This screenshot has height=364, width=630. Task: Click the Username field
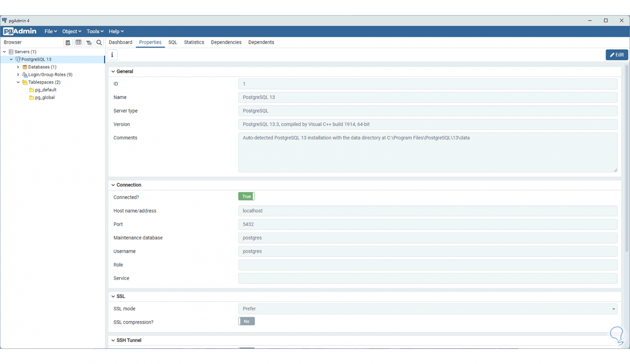[x=428, y=251]
